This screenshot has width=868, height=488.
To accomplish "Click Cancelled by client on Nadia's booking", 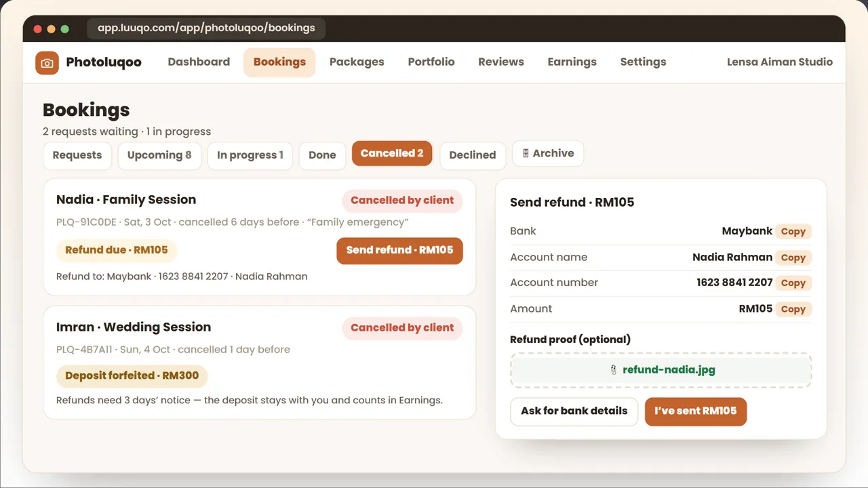I will [402, 201].
